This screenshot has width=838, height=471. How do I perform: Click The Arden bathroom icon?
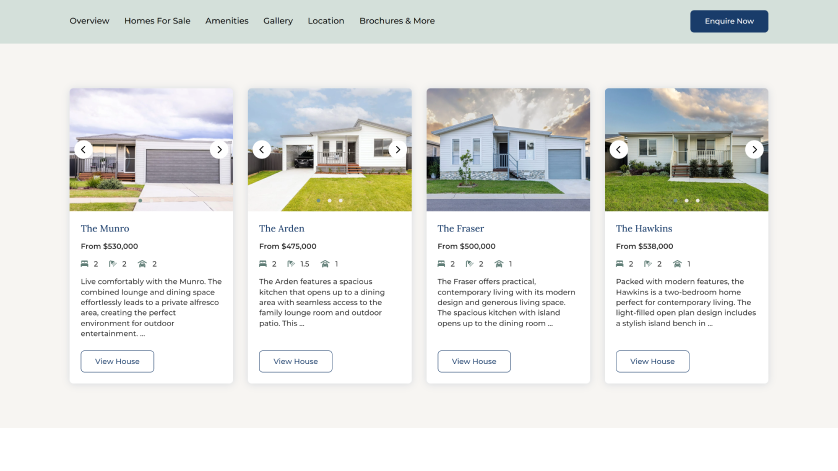click(x=291, y=264)
